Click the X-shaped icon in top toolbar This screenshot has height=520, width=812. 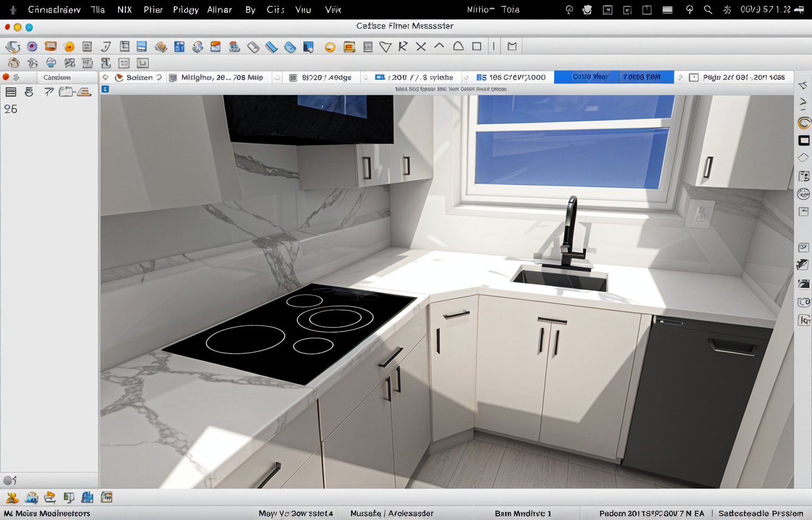[x=421, y=47]
